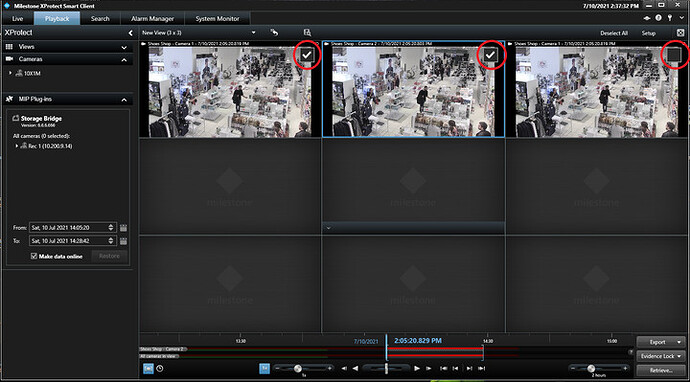Image resolution: width=690 pixels, height=382 pixels.
Task: Step to previous frame
Action: pyautogui.click(x=344, y=368)
